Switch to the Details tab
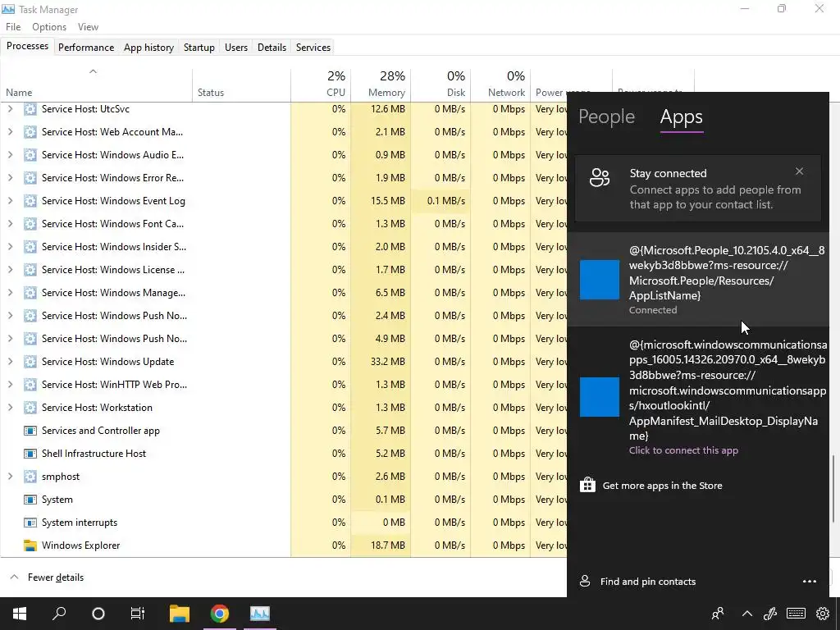 272,47
